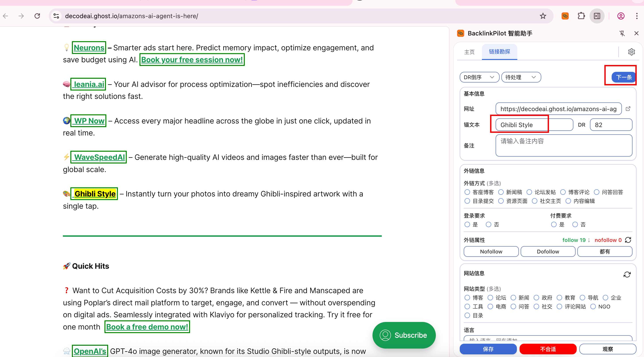Bookmark this page with the star icon

tap(543, 16)
